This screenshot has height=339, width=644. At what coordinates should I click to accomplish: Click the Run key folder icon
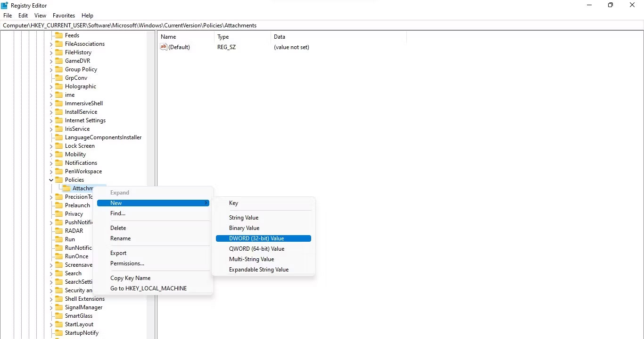60,239
